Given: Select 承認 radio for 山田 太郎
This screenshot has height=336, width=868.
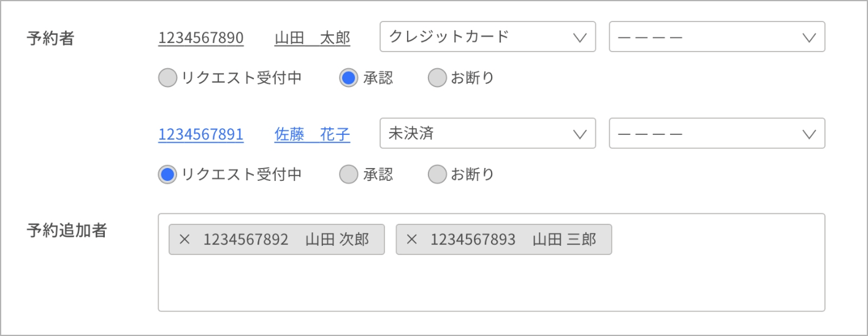Looking at the screenshot, I should click(x=349, y=78).
